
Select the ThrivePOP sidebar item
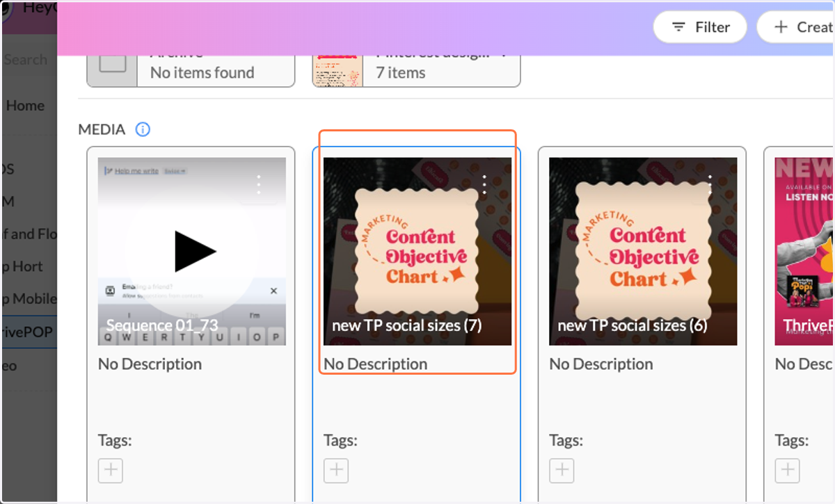(x=28, y=332)
